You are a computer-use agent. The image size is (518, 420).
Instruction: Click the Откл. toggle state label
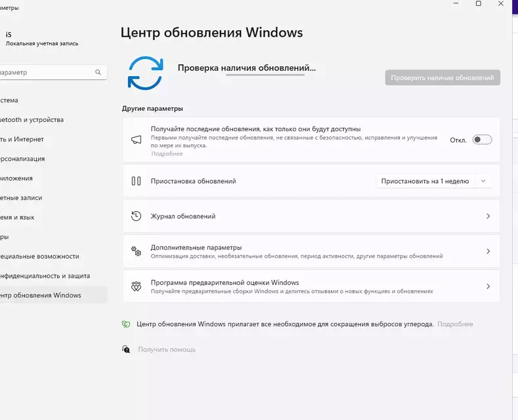[458, 140]
